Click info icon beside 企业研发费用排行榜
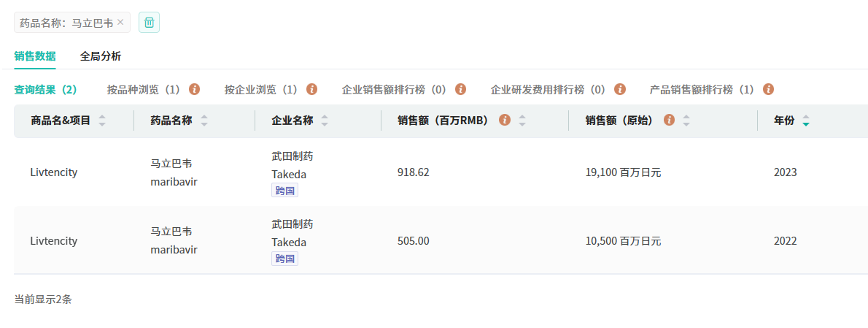 [620, 89]
